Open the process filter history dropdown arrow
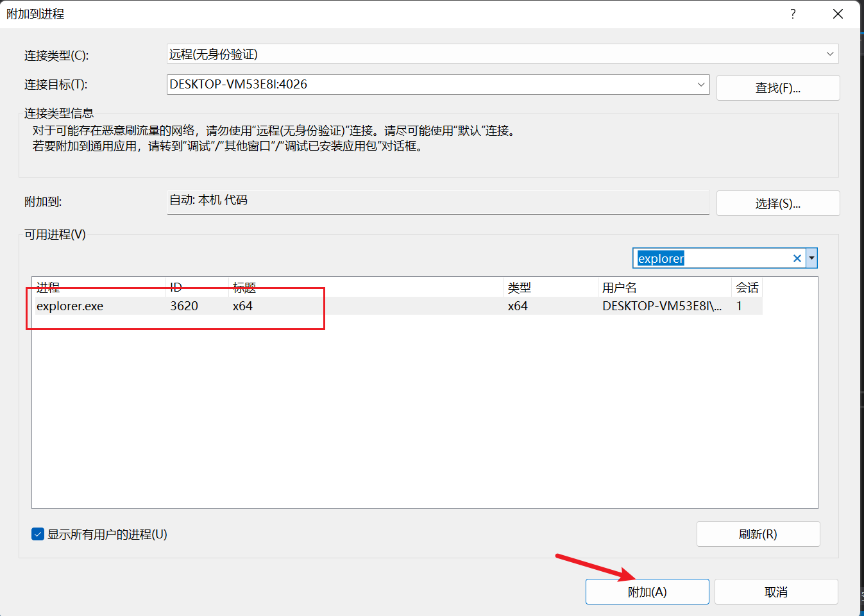The height and width of the screenshot is (616, 864). pyautogui.click(x=811, y=258)
